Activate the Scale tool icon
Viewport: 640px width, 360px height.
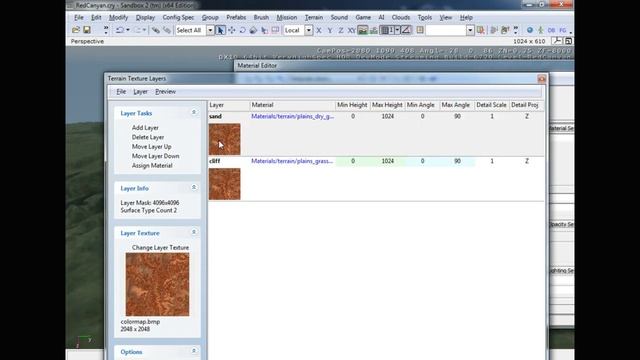click(x=253, y=30)
